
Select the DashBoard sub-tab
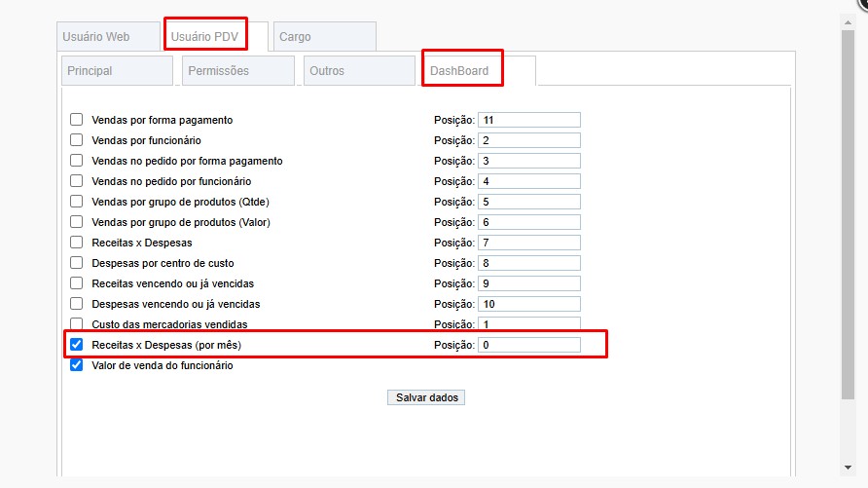(480, 71)
